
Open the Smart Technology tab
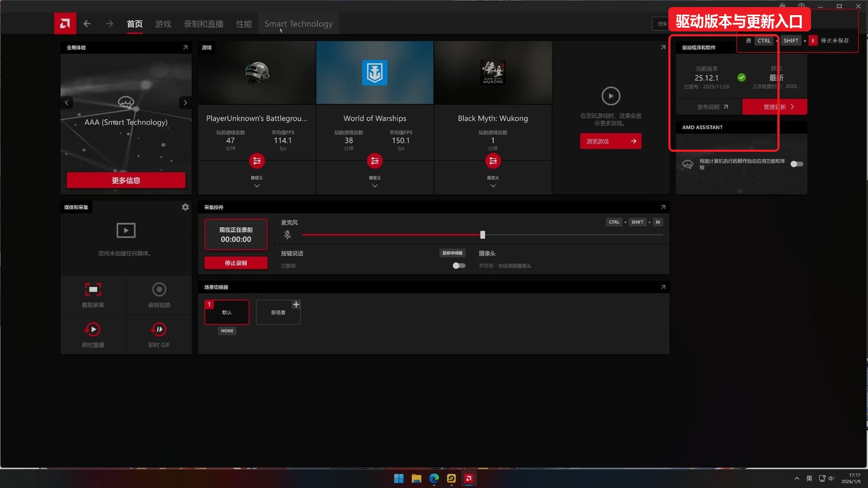[298, 24]
